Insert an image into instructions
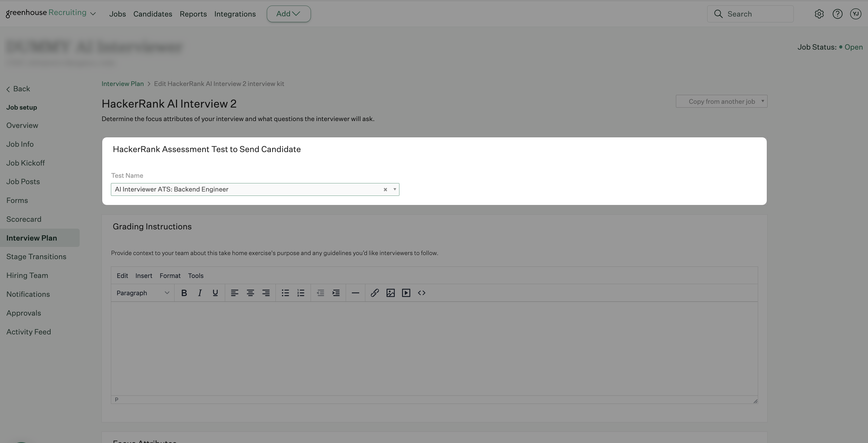This screenshot has width=868, height=443. pos(390,293)
